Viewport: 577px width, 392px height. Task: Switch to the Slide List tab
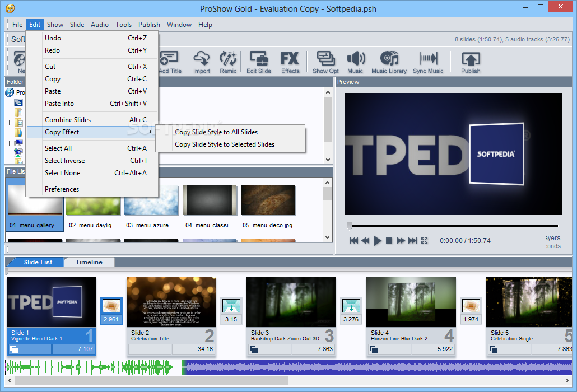pos(38,262)
